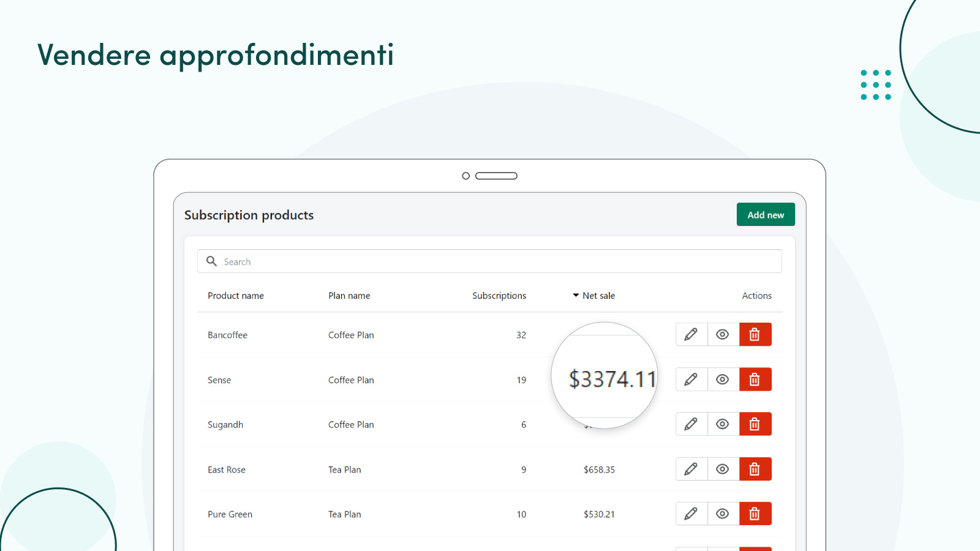Click the Plan name column header
This screenshot has height=551, width=980.
(349, 296)
